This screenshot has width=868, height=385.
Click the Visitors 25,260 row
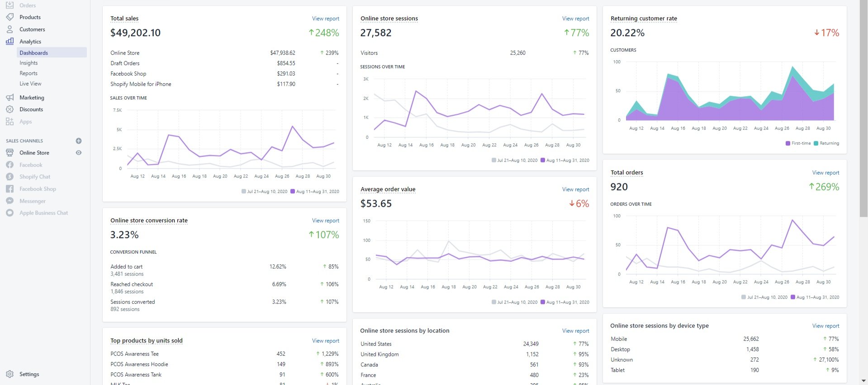point(474,53)
